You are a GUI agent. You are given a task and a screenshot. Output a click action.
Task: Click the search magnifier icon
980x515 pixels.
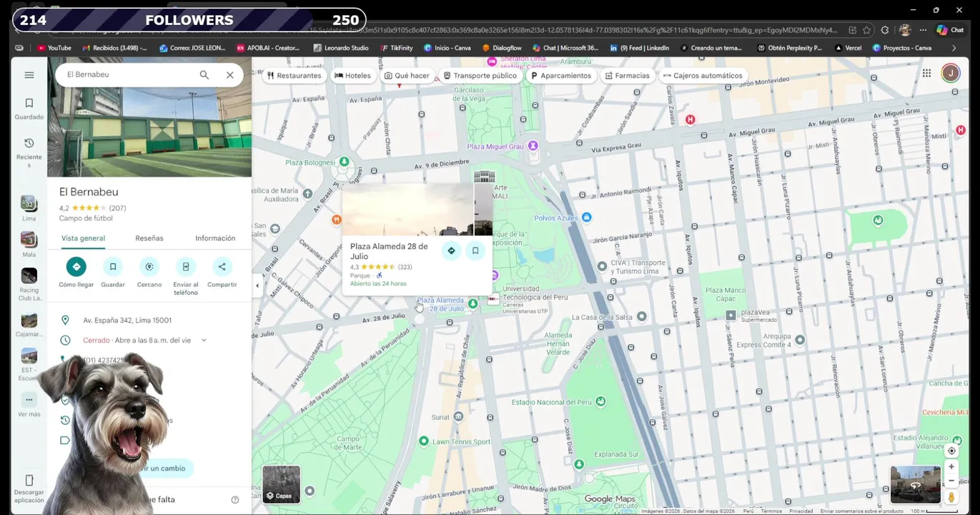204,75
